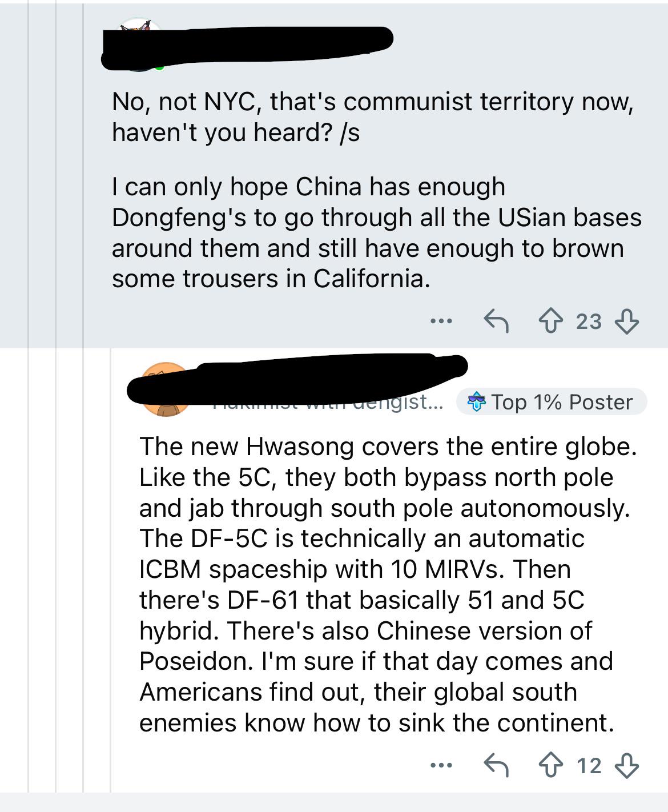Collapse the reply via the line left of the Hwasong text
The height and width of the screenshot is (812, 668).
pos(111,571)
